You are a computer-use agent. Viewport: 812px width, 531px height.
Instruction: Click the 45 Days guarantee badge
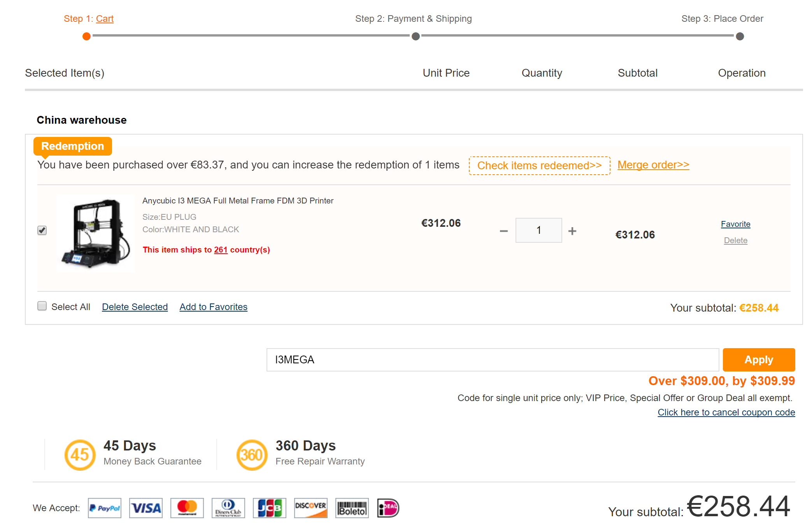[80, 454]
